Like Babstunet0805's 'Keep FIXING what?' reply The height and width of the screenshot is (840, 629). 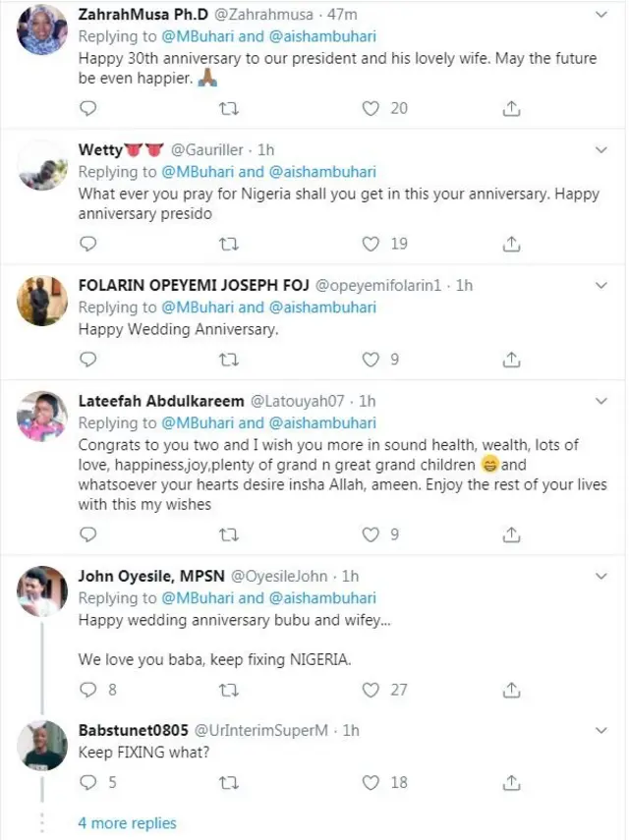click(369, 784)
